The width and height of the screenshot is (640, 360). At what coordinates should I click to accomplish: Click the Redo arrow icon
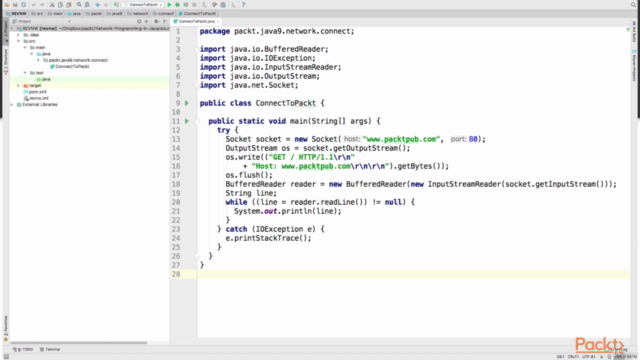(42, 4)
